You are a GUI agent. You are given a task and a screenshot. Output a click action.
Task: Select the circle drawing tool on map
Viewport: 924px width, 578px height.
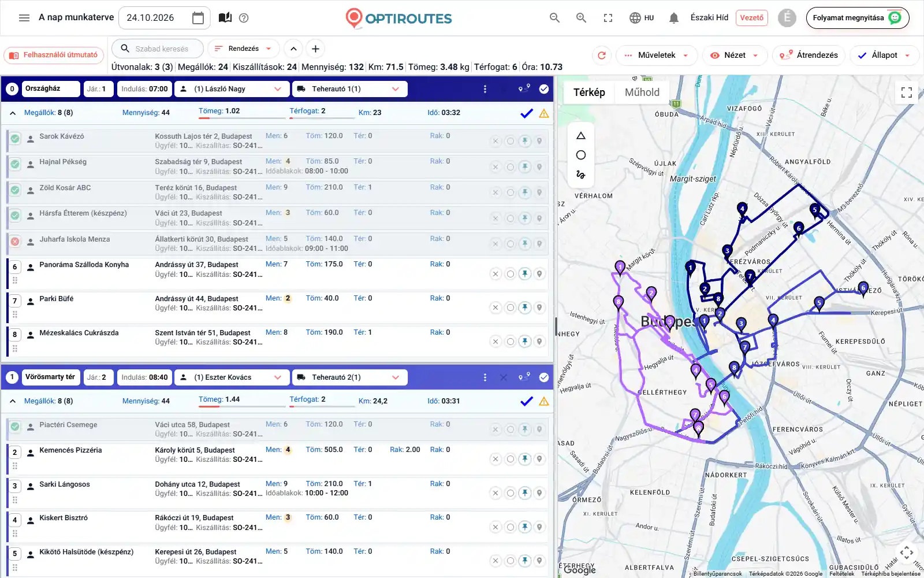click(x=581, y=155)
